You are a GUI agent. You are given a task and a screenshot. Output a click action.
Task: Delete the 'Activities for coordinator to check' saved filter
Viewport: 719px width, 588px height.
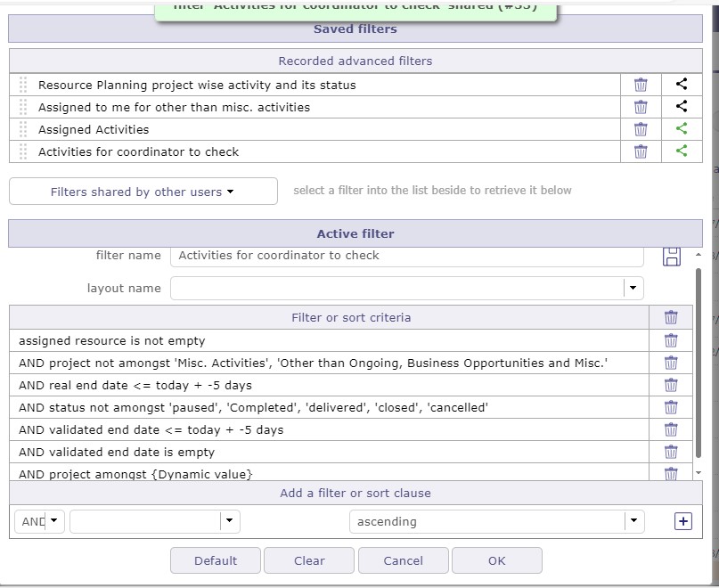[641, 151]
